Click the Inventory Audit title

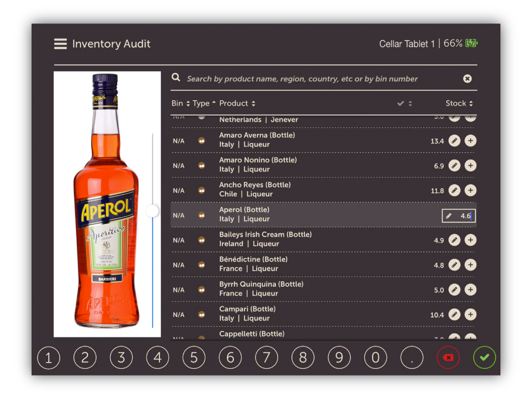click(x=111, y=44)
